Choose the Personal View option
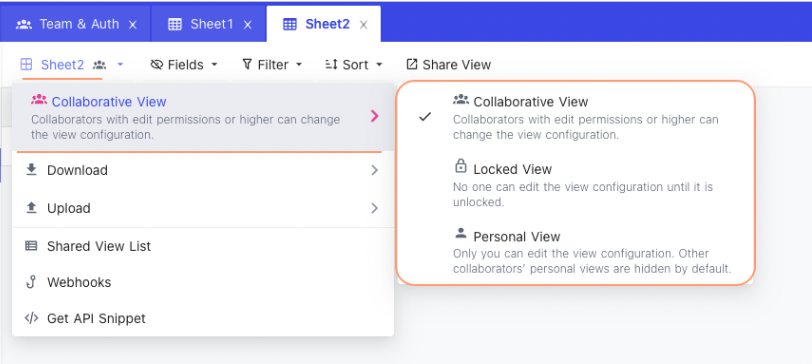The height and width of the screenshot is (364, 812). 575,253
